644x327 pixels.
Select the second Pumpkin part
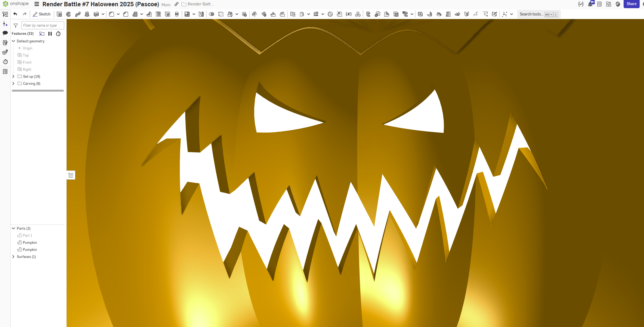30,250
